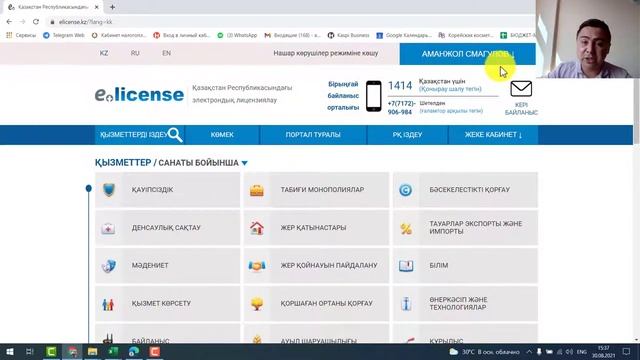Switch language to RU
640x360 pixels.
(x=135, y=53)
